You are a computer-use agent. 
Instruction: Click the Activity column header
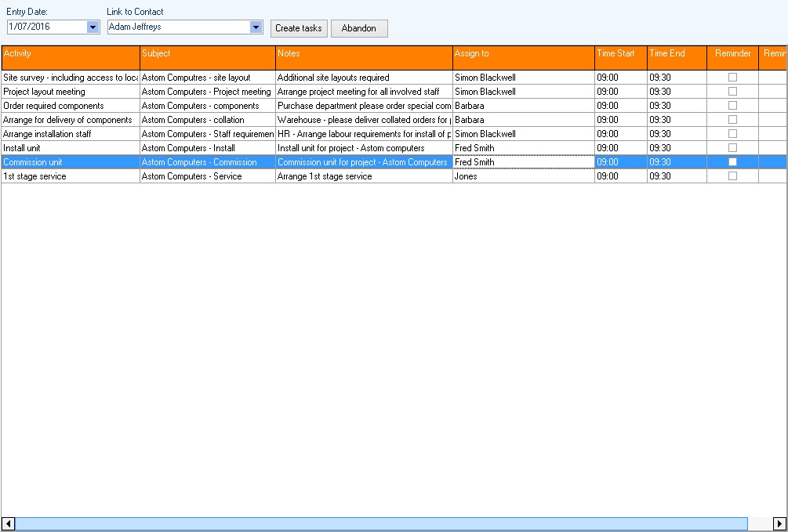pyautogui.click(x=71, y=58)
